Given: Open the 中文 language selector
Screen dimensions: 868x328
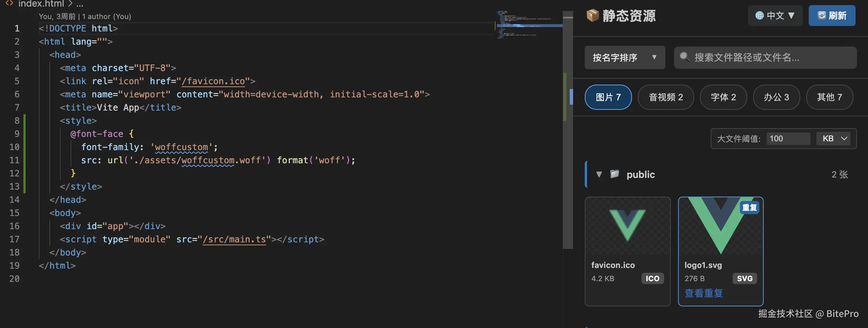Looking at the screenshot, I should tap(775, 16).
